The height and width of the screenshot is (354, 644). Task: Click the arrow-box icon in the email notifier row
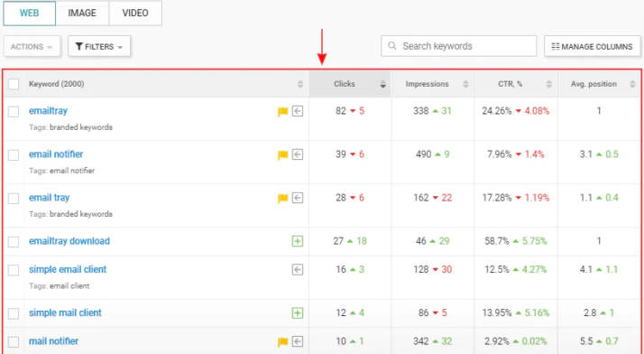pyautogui.click(x=298, y=154)
